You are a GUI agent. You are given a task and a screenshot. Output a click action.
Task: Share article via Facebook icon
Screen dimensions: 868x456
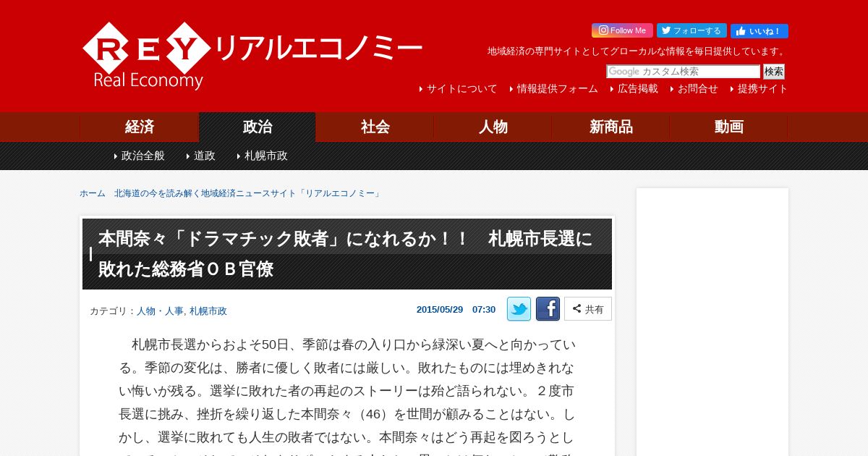(x=548, y=309)
